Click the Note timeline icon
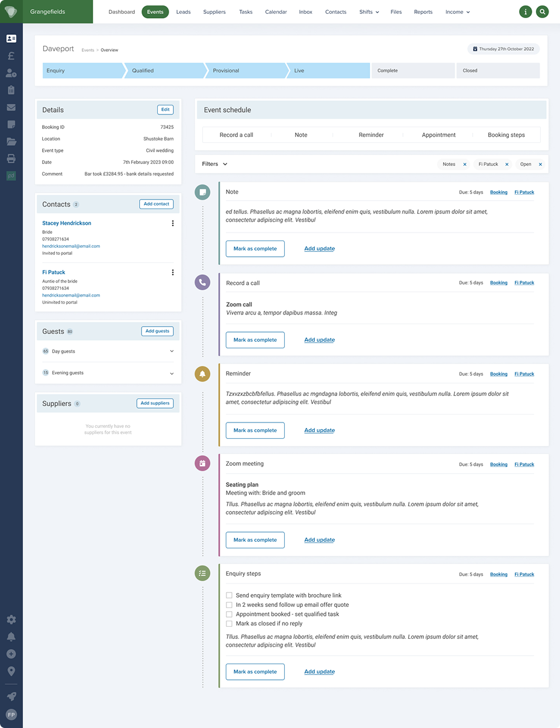The width and height of the screenshot is (560, 728). pyautogui.click(x=202, y=192)
